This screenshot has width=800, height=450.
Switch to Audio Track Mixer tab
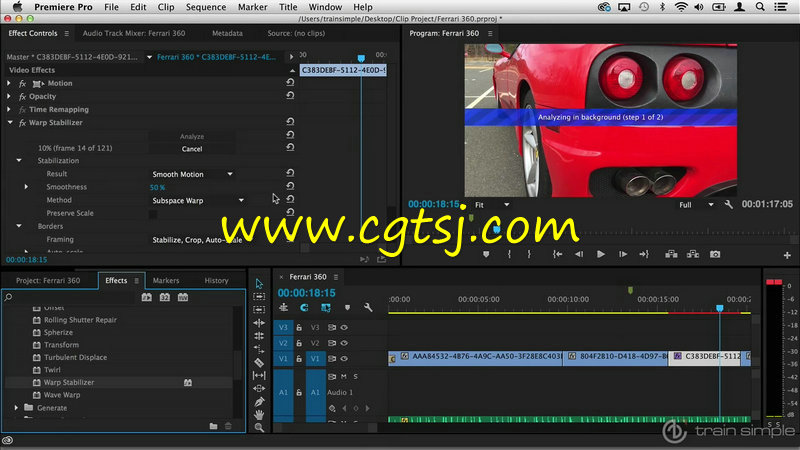click(134, 33)
